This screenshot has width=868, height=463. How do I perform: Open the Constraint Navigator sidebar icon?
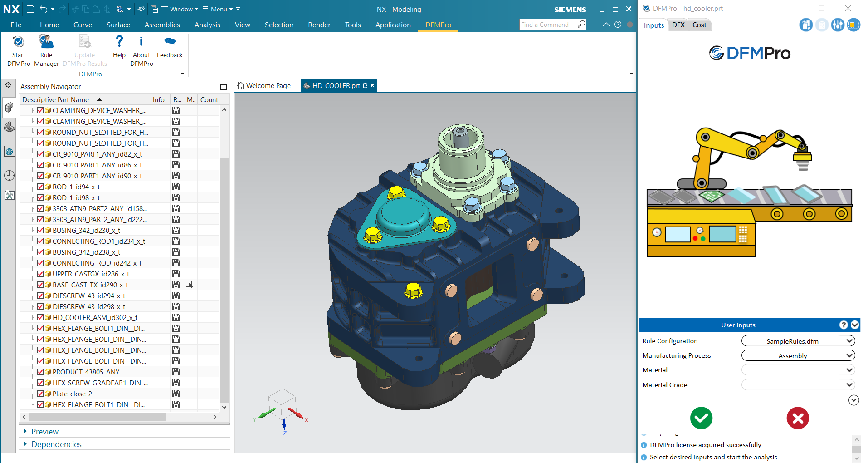click(10, 127)
